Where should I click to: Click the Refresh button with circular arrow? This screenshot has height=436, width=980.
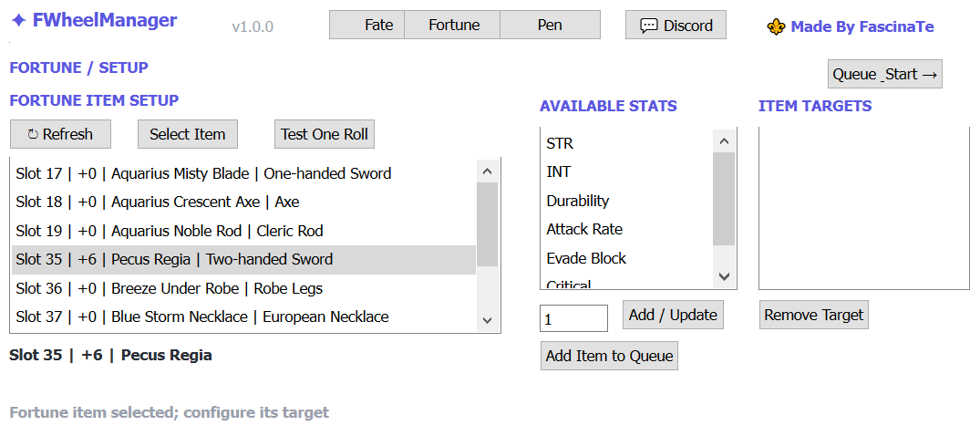point(61,134)
